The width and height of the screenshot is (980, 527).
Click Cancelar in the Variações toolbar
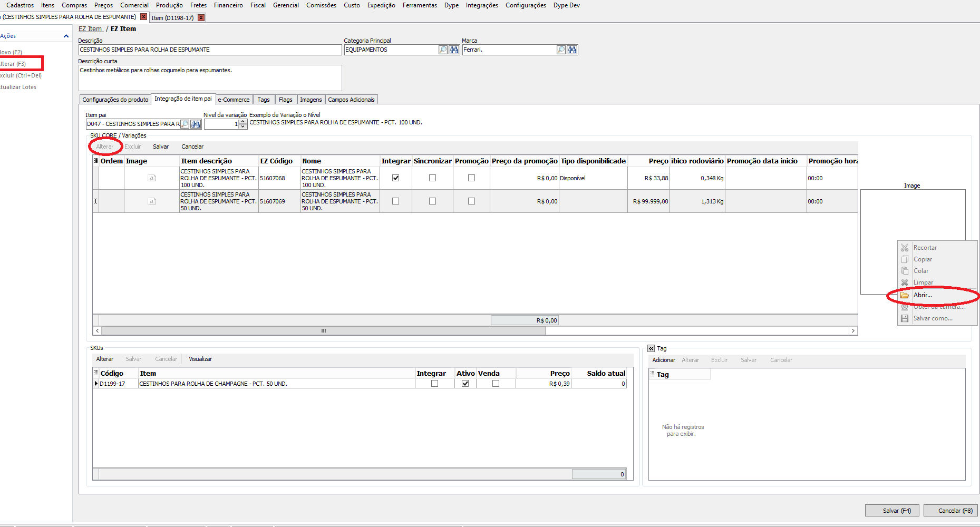coord(192,147)
